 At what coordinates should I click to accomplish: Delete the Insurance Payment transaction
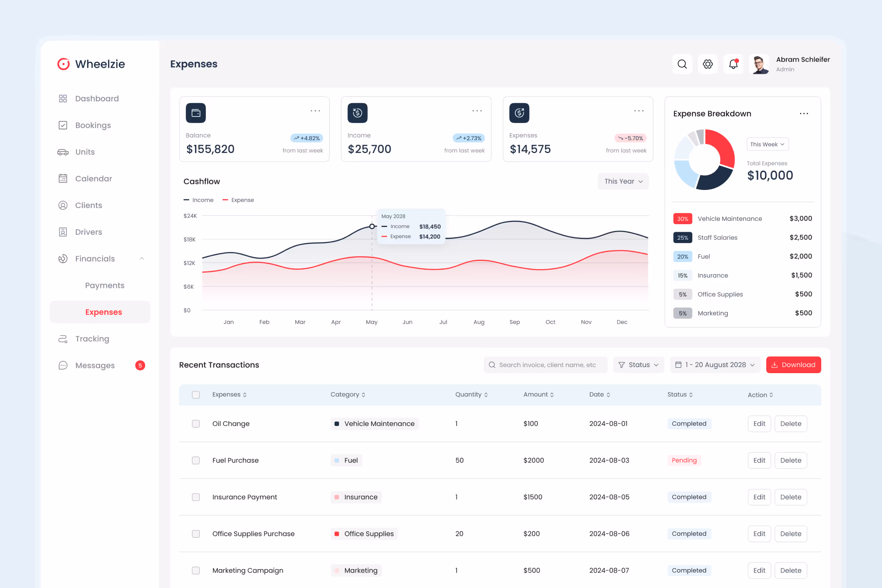tap(790, 497)
